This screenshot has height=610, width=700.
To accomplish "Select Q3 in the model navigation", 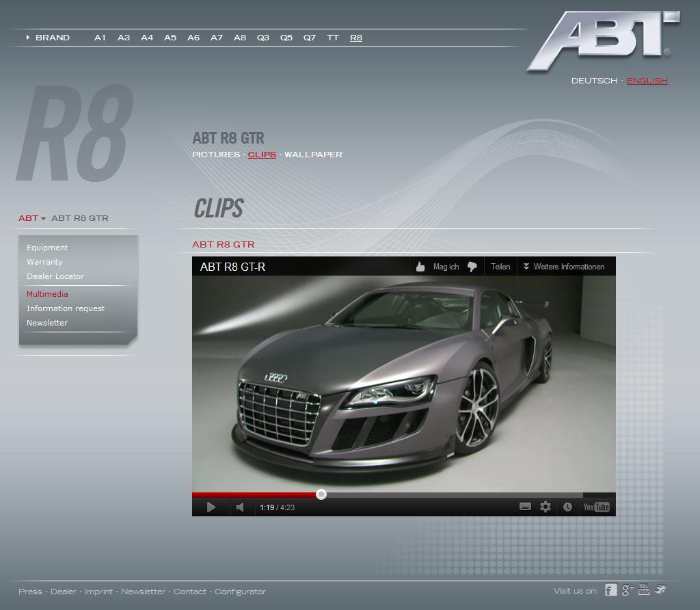I will click(x=263, y=38).
